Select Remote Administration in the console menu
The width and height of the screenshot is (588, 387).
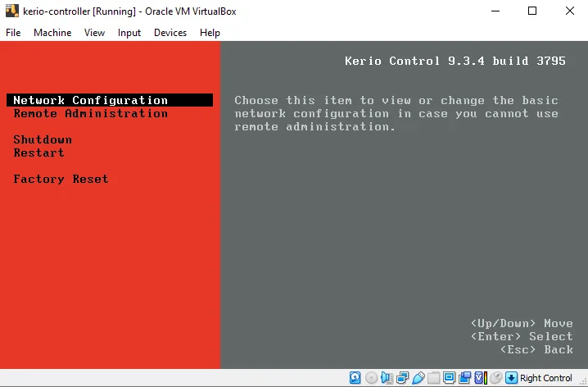[90, 113]
